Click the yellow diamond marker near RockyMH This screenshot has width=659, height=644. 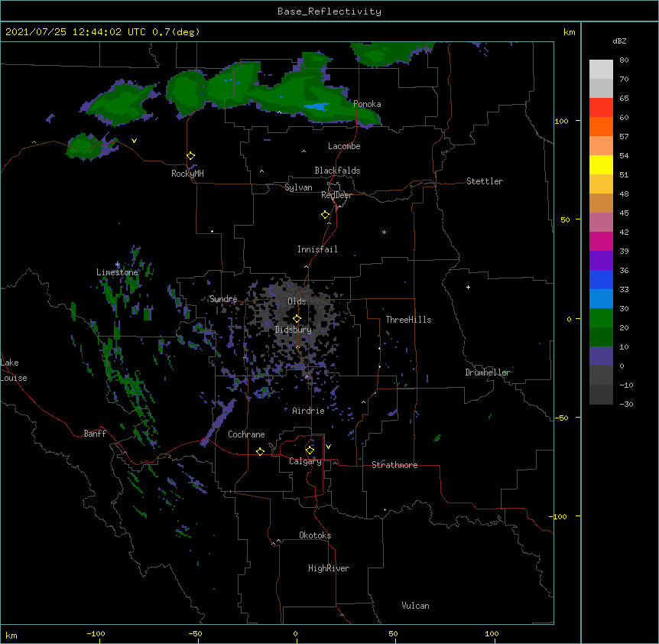[x=191, y=156]
